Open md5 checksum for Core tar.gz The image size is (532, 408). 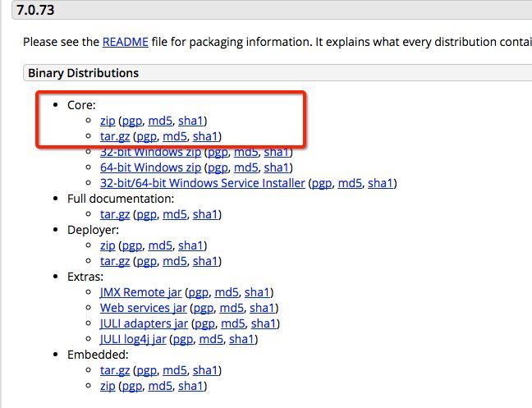[175, 136]
